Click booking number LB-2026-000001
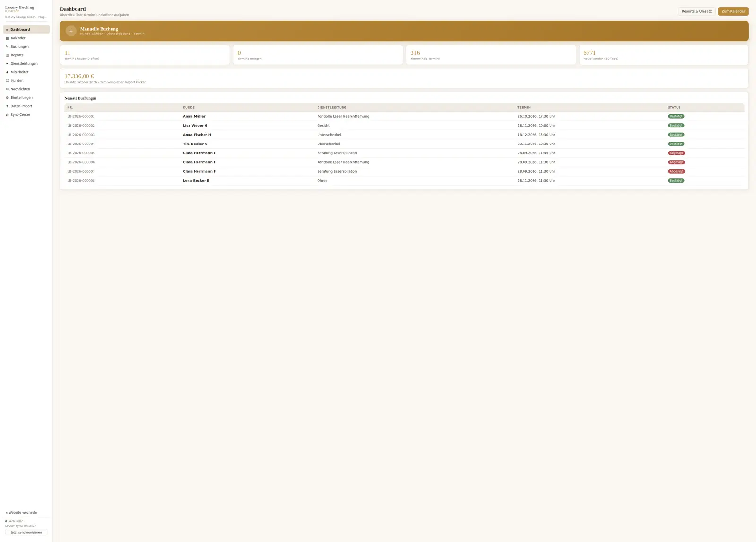This screenshot has width=756, height=542. tap(81, 116)
